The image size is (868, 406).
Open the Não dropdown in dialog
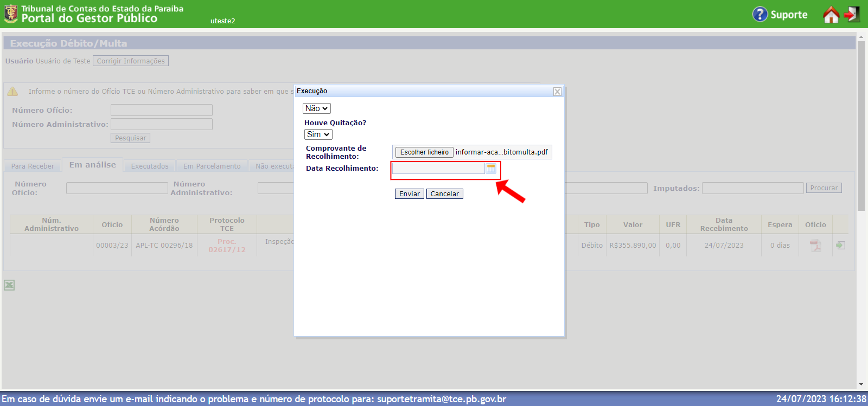pyautogui.click(x=317, y=108)
